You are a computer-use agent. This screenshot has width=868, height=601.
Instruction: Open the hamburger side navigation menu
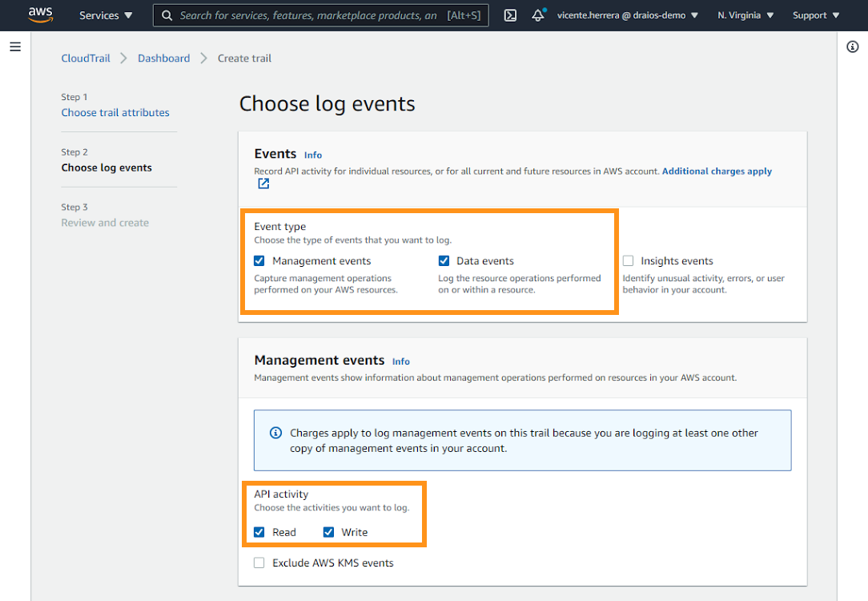(15, 47)
